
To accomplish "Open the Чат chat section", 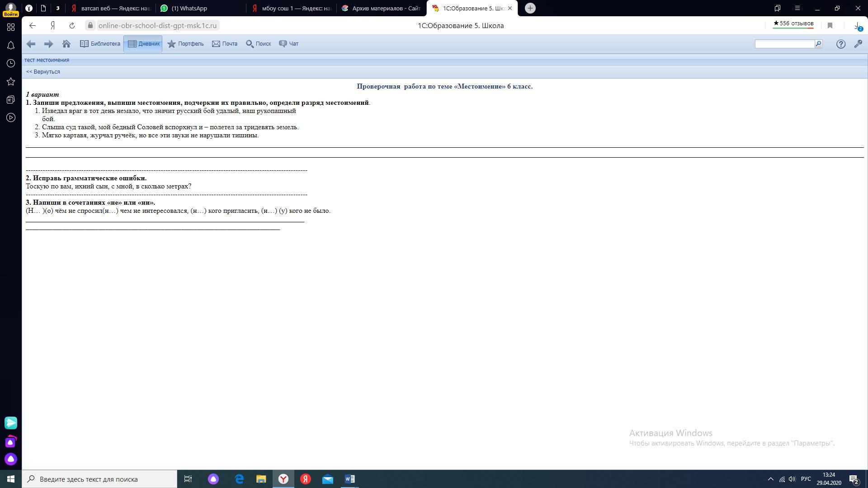I will 288,44.
